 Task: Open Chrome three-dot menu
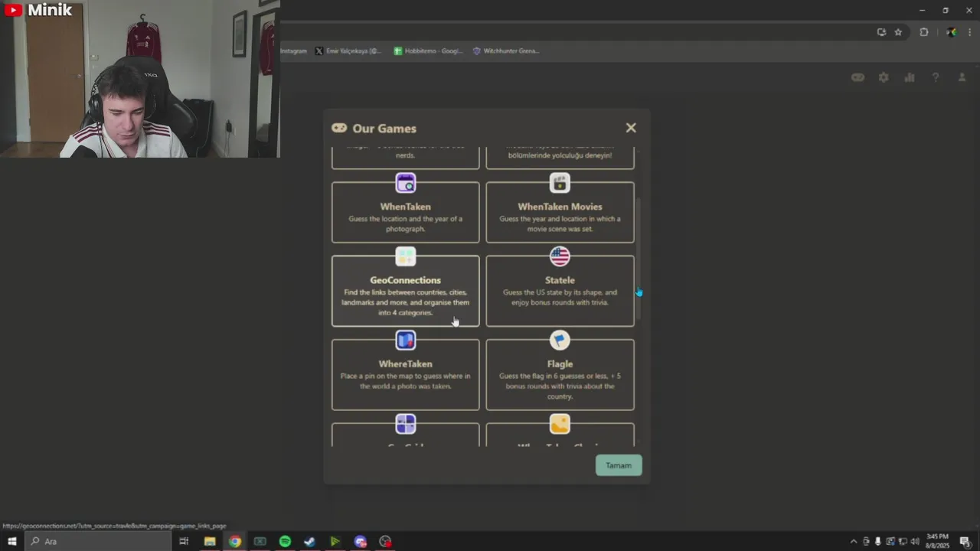(x=969, y=32)
